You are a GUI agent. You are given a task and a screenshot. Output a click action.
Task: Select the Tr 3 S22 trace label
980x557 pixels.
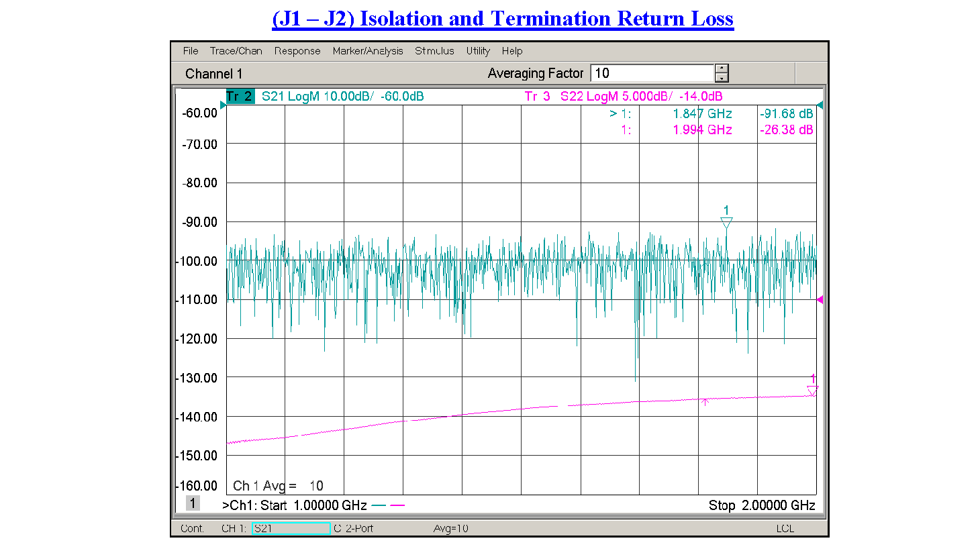pyautogui.click(x=622, y=97)
